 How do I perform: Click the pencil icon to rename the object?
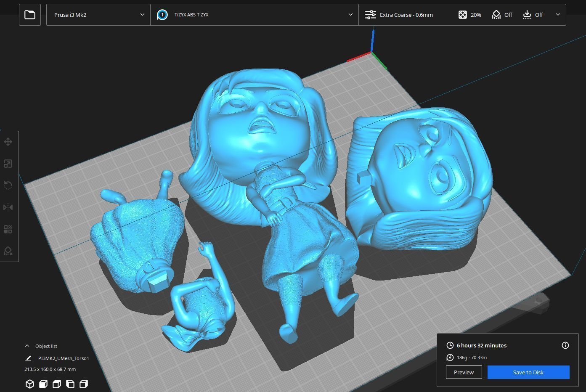[x=28, y=358]
